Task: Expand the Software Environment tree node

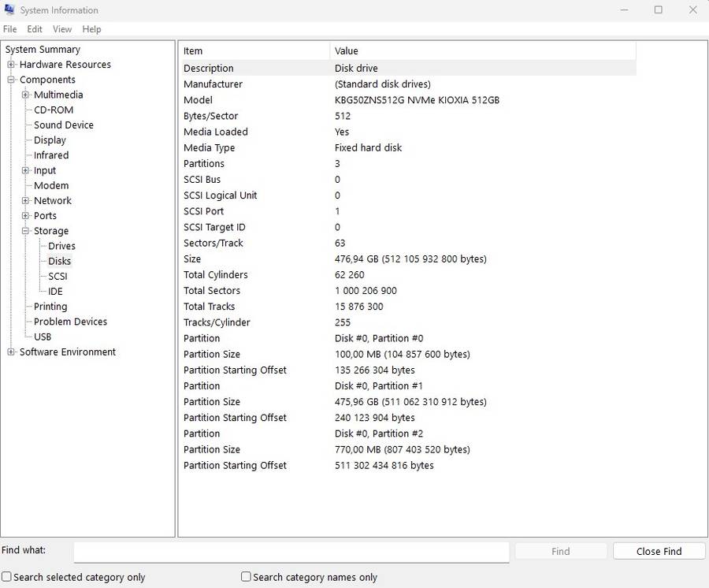Action: click(11, 352)
